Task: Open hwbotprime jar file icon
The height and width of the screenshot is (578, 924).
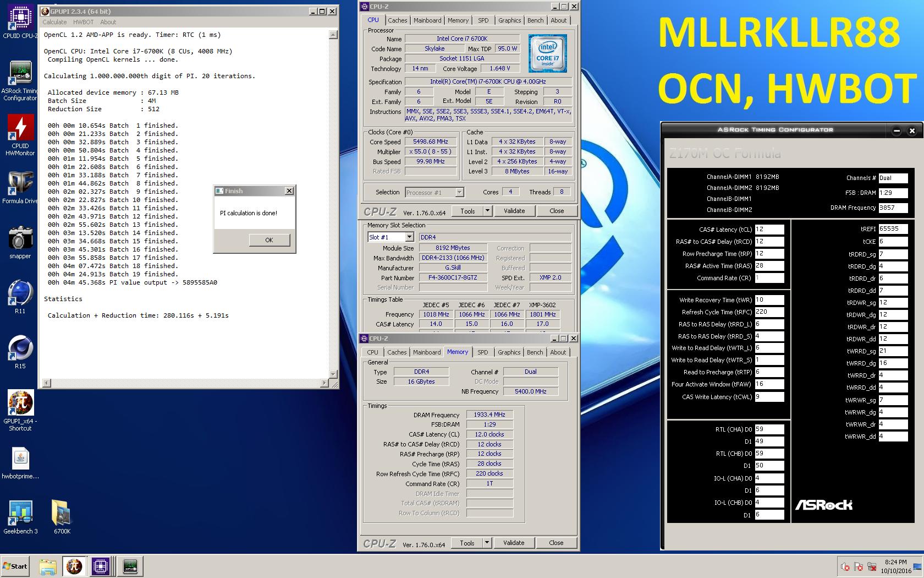Action: [20, 462]
